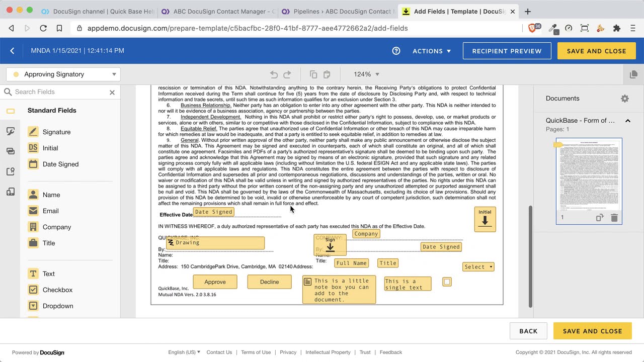Open the fifth field palette tab icon
This screenshot has height=362, width=644.
[x=11, y=192]
